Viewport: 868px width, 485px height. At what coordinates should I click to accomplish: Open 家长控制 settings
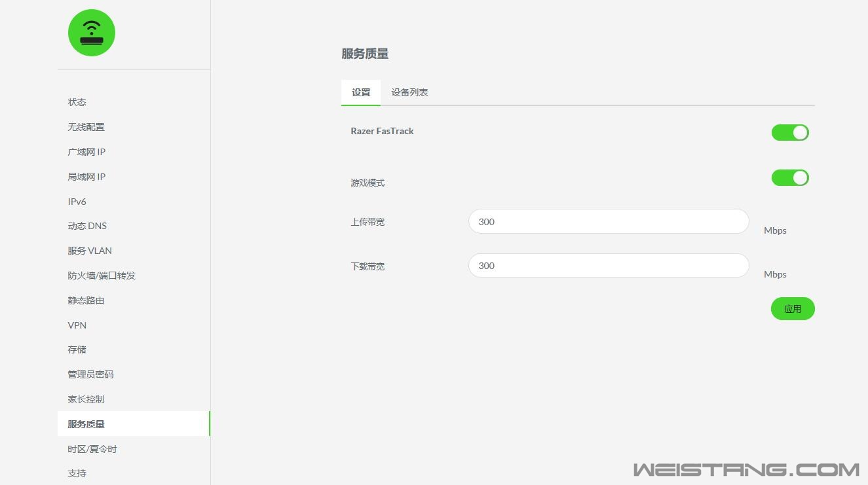pos(86,399)
